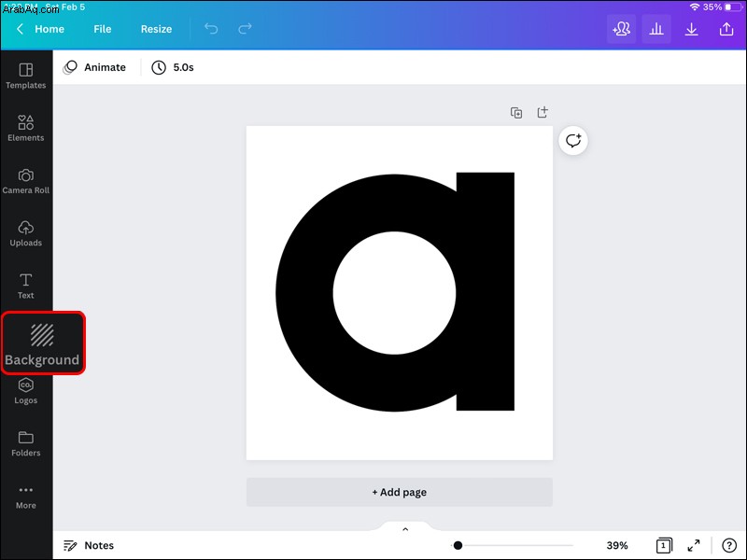Screen dimensions: 747x560
Task: Open the Templates panel
Action: tap(26, 77)
